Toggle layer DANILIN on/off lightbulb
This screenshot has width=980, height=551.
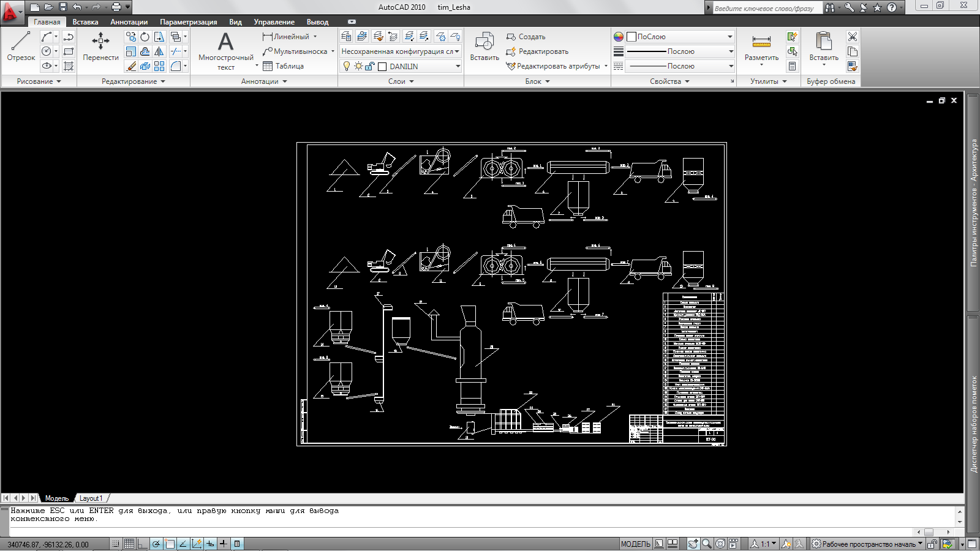[347, 66]
